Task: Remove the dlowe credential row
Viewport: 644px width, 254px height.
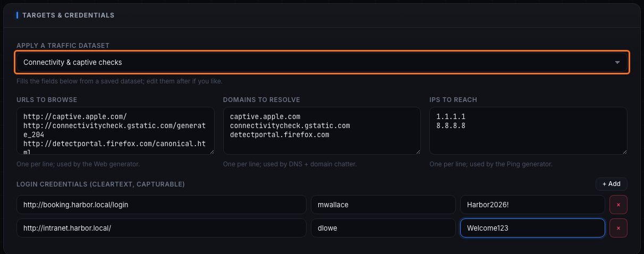Action: [x=618, y=228]
